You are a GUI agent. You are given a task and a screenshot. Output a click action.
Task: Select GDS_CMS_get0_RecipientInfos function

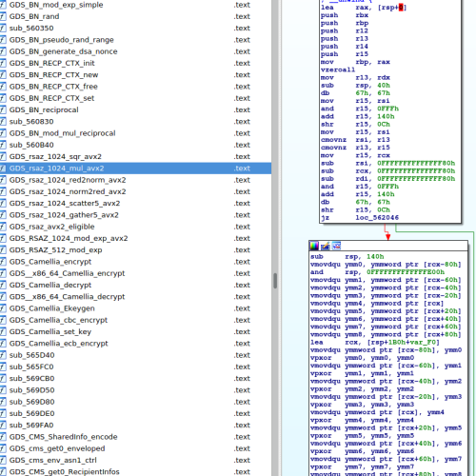(135, 472)
